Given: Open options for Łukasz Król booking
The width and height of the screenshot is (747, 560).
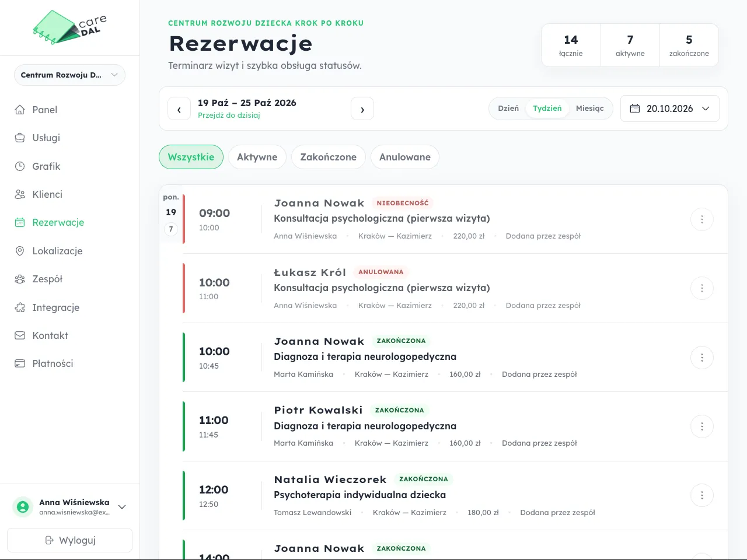Looking at the screenshot, I should coord(702,288).
